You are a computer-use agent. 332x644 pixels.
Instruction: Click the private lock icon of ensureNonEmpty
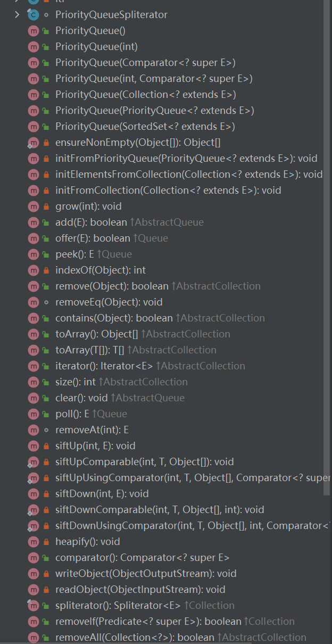pos(46,143)
